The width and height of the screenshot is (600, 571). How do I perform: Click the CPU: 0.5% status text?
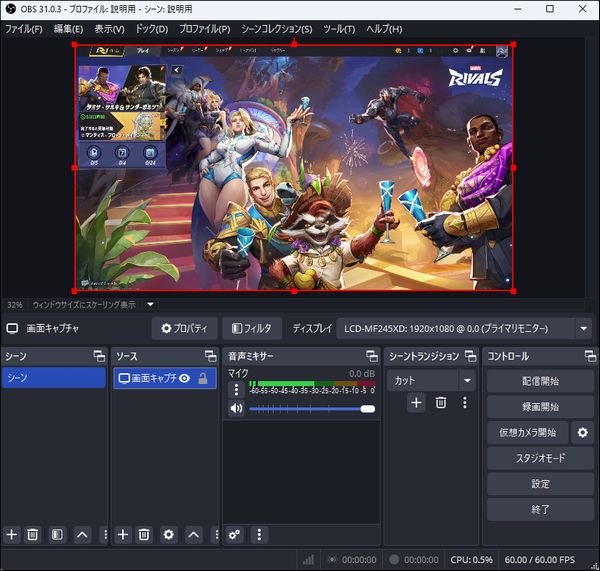click(x=471, y=560)
